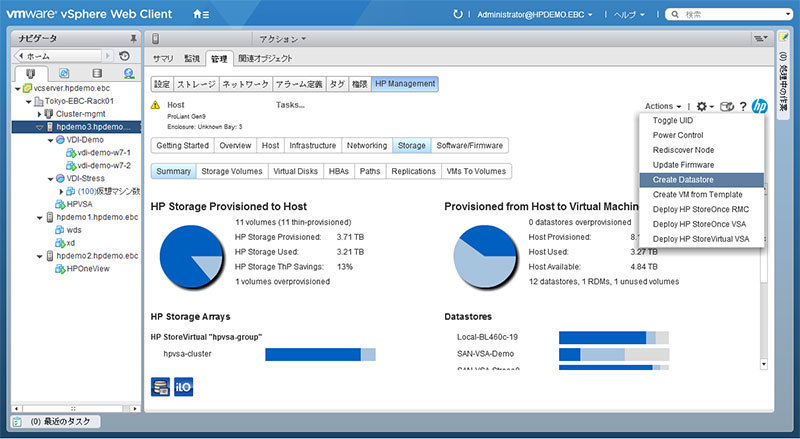Viewport: 800px width, 439px height.
Task: Open the HP Actions dropdown
Action: tap(663, 106)
